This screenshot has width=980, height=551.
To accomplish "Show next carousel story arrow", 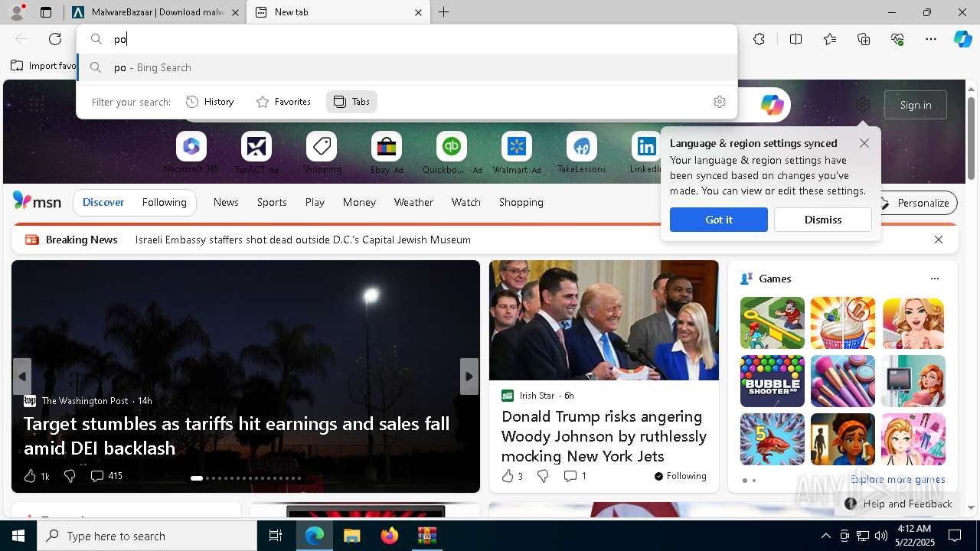I will [x=469, y=377].
